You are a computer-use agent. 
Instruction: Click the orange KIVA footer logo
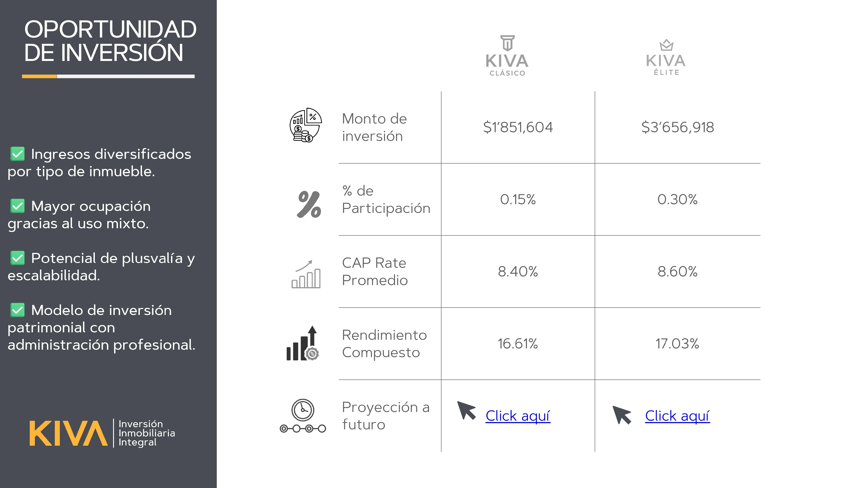(x=68, y=433)
